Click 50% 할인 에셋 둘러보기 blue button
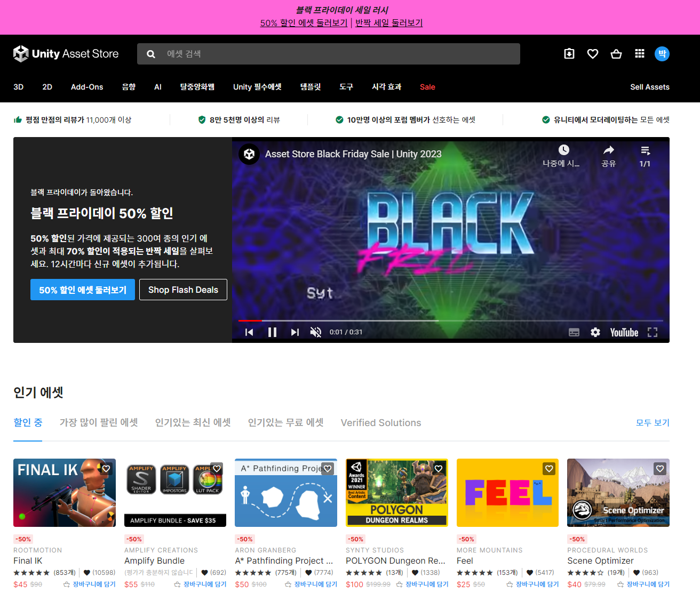Screen dimensions: 700x601 click(83, 290)
